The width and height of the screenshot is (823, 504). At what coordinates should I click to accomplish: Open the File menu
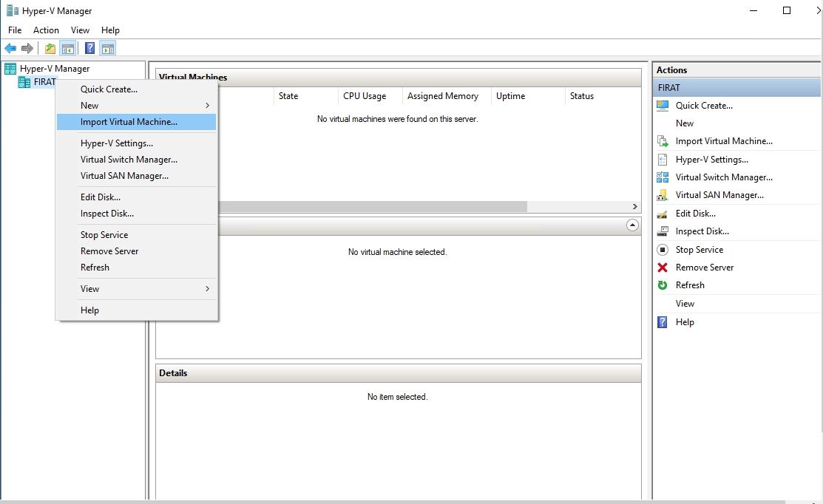click(15, 30)
